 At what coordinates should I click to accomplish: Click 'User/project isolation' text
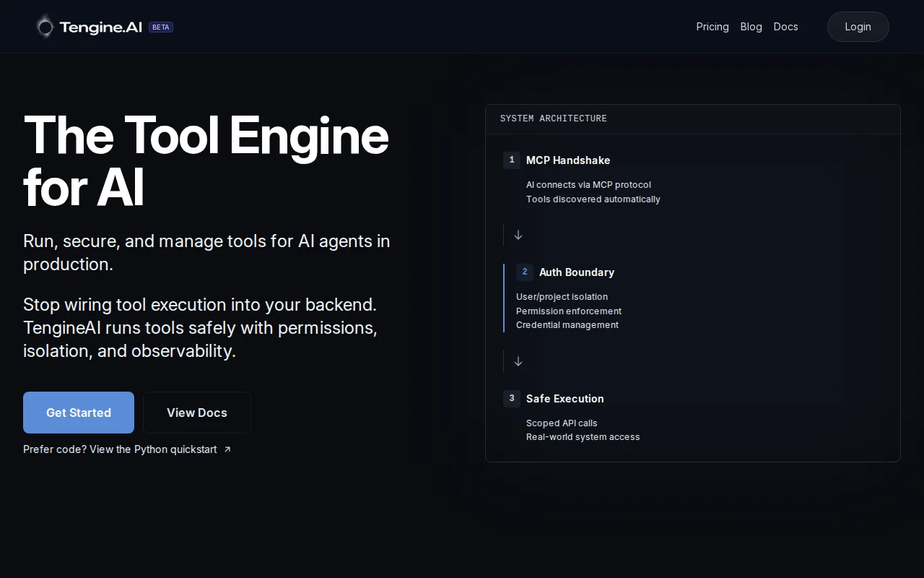point(562,297)
